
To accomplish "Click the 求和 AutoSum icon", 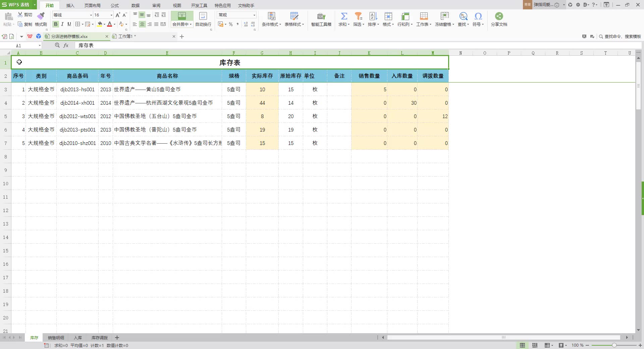I will 344,16.
